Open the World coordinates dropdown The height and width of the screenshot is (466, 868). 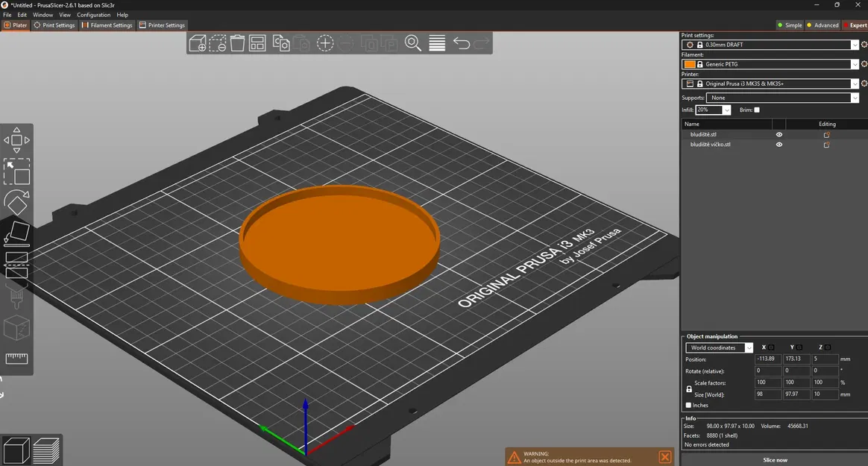720,347
